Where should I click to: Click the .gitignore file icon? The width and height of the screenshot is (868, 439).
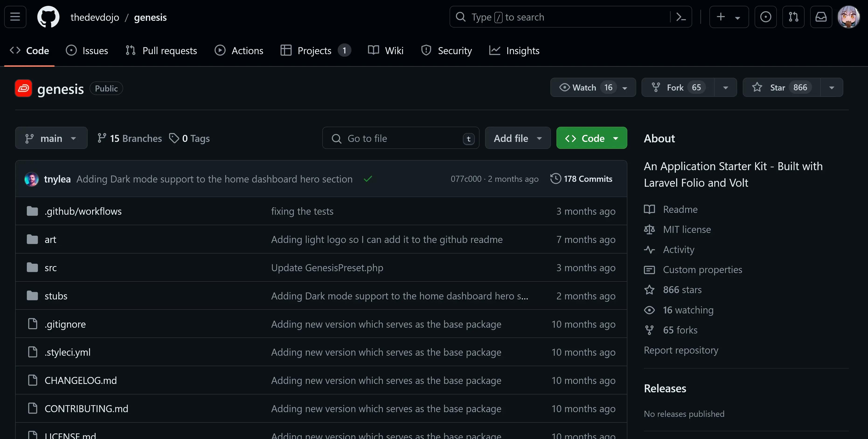[33, 324]
